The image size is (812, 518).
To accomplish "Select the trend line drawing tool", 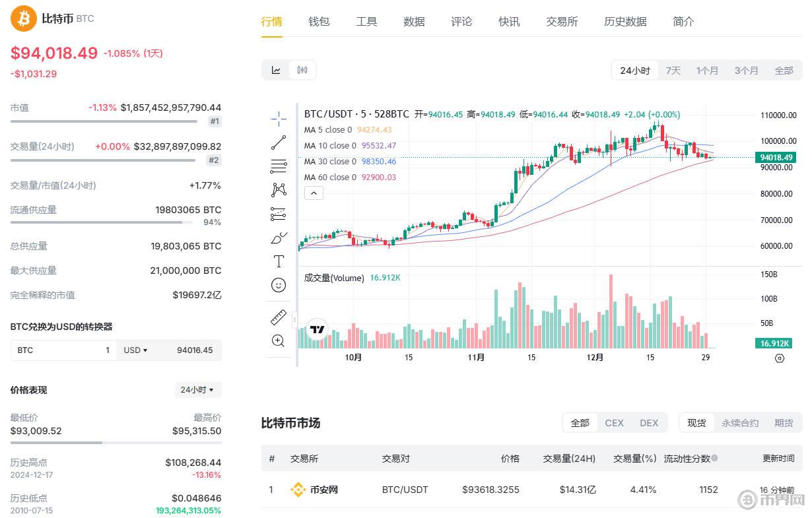I will tap(278, 142).
